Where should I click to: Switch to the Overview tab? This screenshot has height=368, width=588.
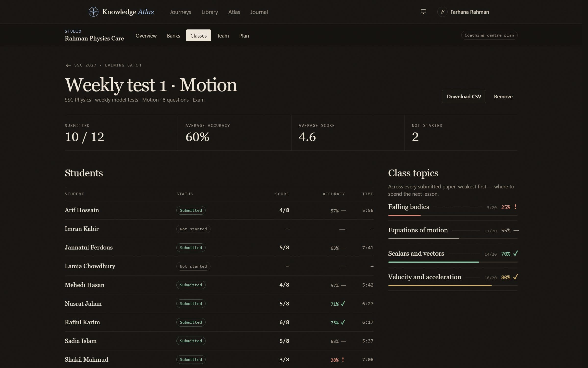click(146, 36)
